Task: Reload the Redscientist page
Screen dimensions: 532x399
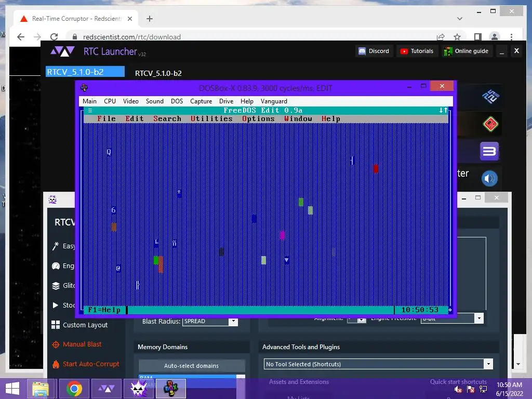Action: (54, 37)
